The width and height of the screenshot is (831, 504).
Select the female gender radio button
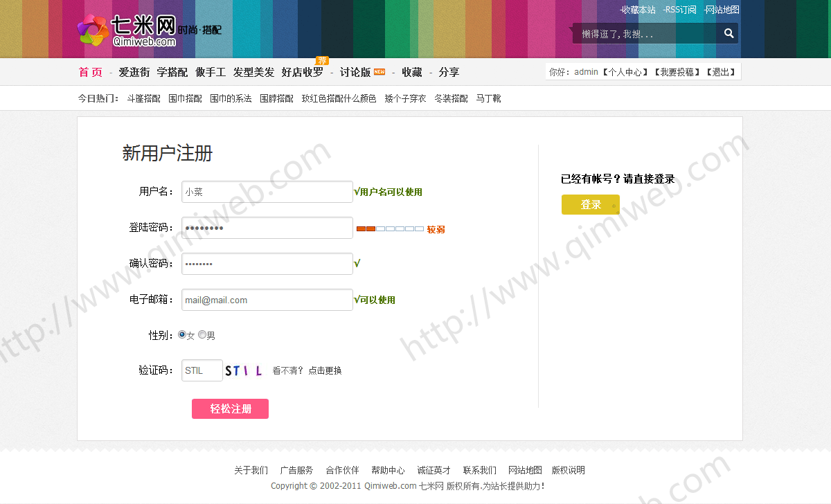point(182,335)
